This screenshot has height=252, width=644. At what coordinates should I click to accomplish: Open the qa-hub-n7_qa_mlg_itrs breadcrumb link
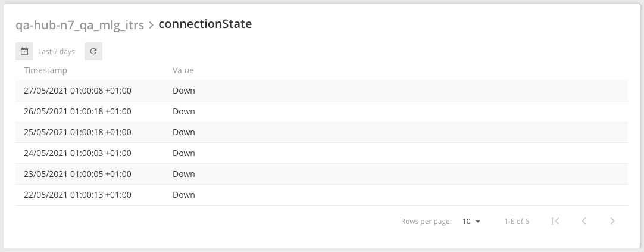tap(80, 25)
